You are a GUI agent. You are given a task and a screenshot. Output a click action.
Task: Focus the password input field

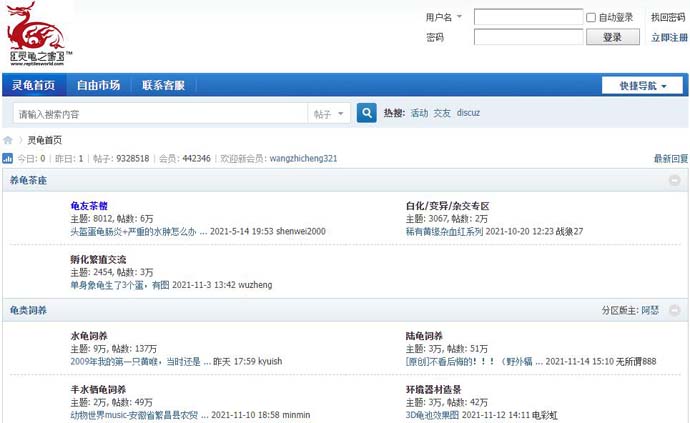click(x=527, y=38)
